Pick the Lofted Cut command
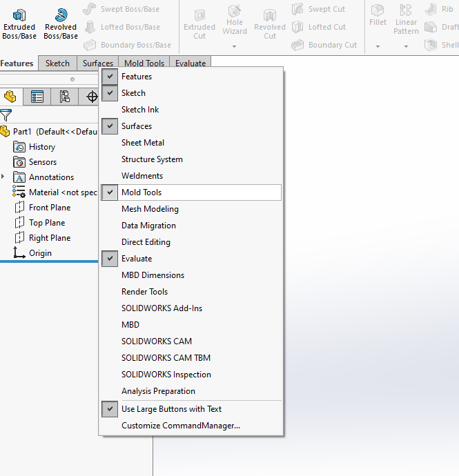459x476 pixels. tap(319, 27)
